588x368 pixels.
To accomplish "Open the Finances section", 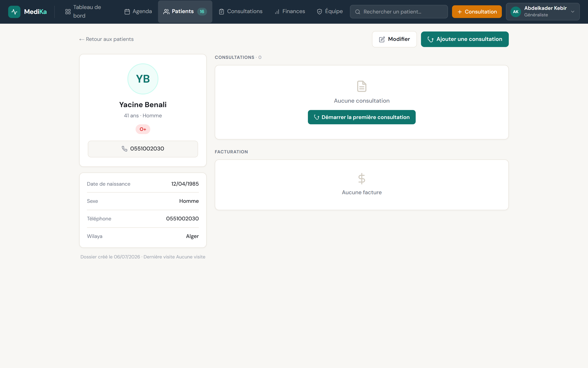I will (x=290, y=12).
